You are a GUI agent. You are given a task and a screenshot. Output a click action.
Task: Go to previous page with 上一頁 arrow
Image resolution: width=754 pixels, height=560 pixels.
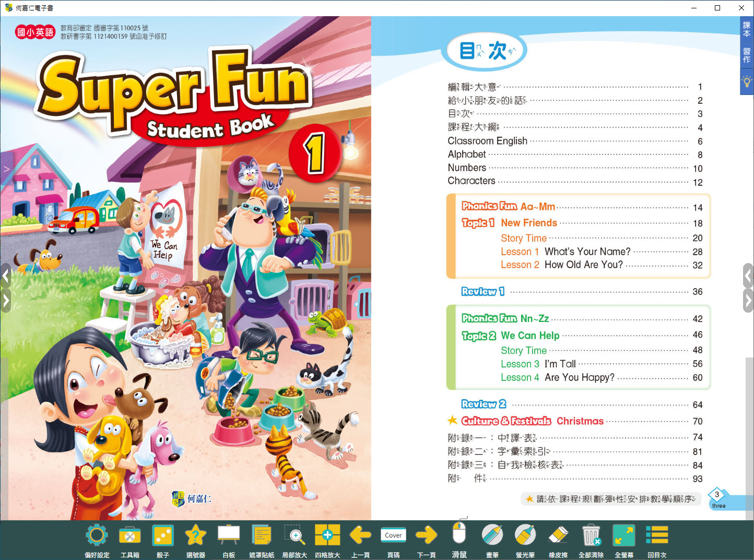pyautogui.click(x=360, y=536)
